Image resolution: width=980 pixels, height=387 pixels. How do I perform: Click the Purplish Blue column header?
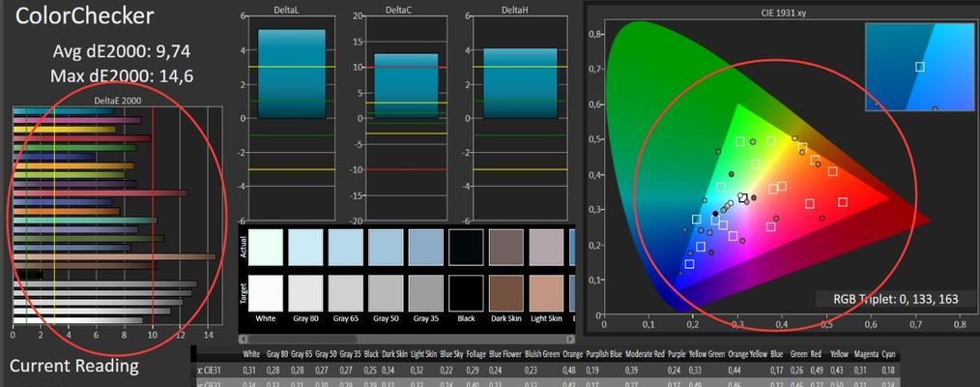(604, 354)
